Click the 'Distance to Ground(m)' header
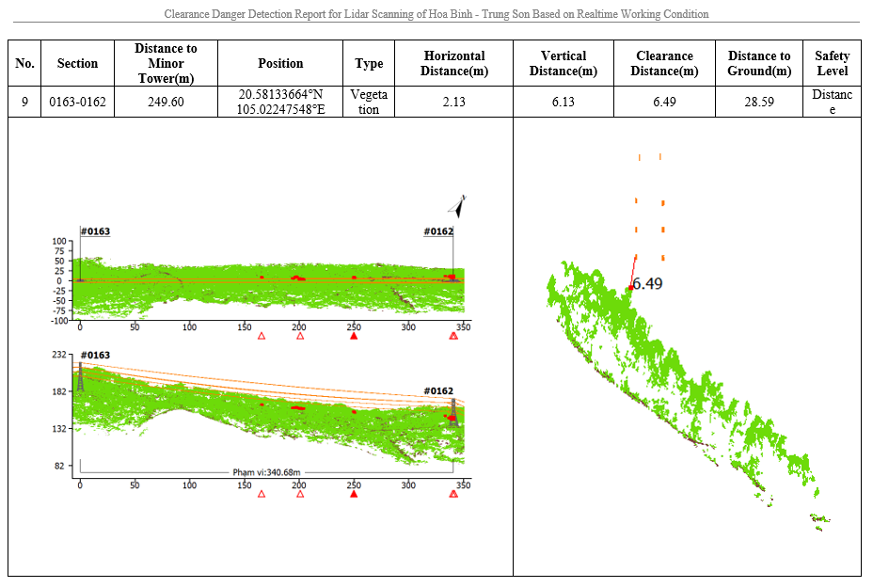 tap(759, 63)
